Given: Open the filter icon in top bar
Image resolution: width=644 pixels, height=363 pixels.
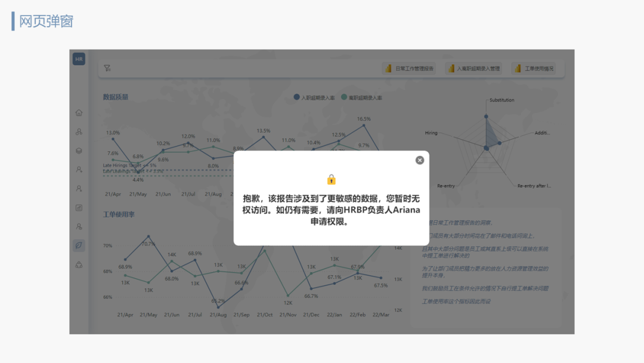Looking at the screenshot, I should pos(107,69).
